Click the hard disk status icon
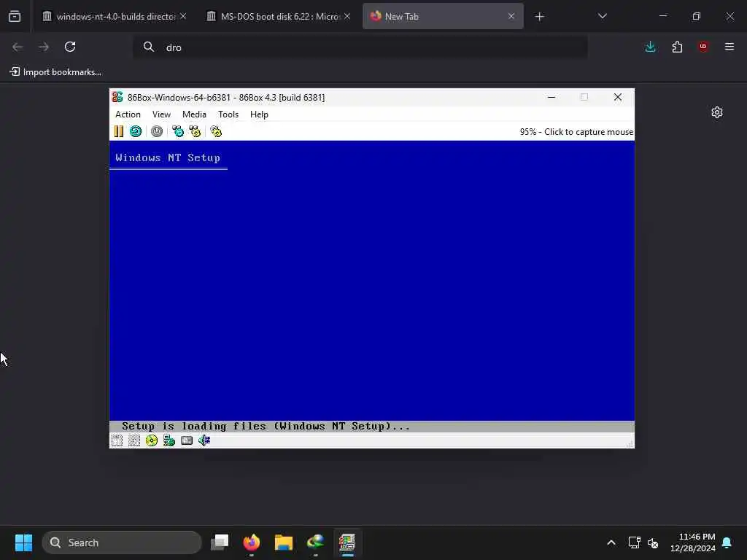Viewport: 747px width, 560px height. pos(187,440)
